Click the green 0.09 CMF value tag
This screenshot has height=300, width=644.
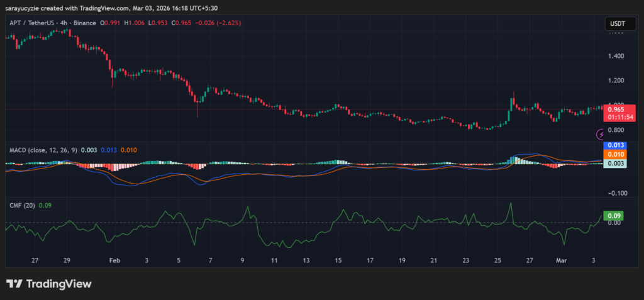[x=614, y=216]
